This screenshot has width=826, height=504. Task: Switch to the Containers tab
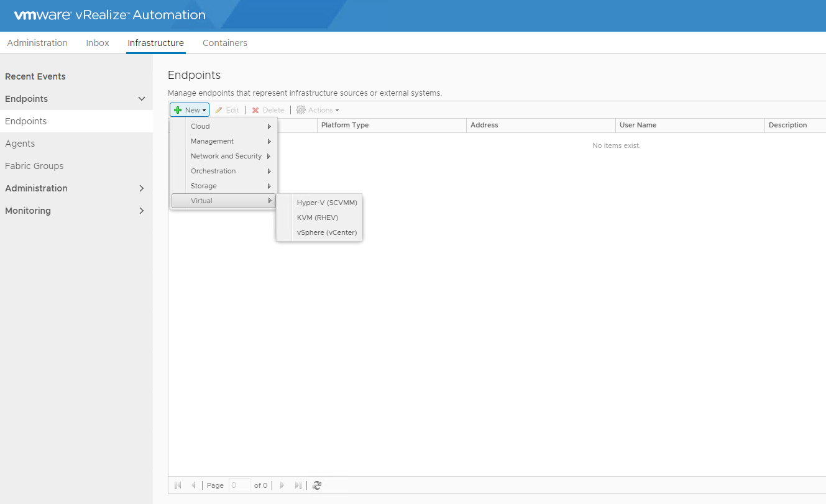click(x=225, y=43)
